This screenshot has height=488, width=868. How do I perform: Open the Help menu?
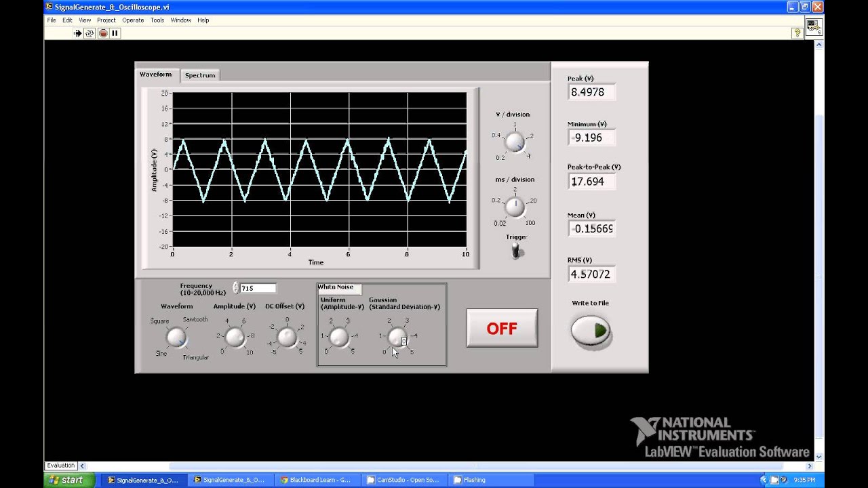203,20
